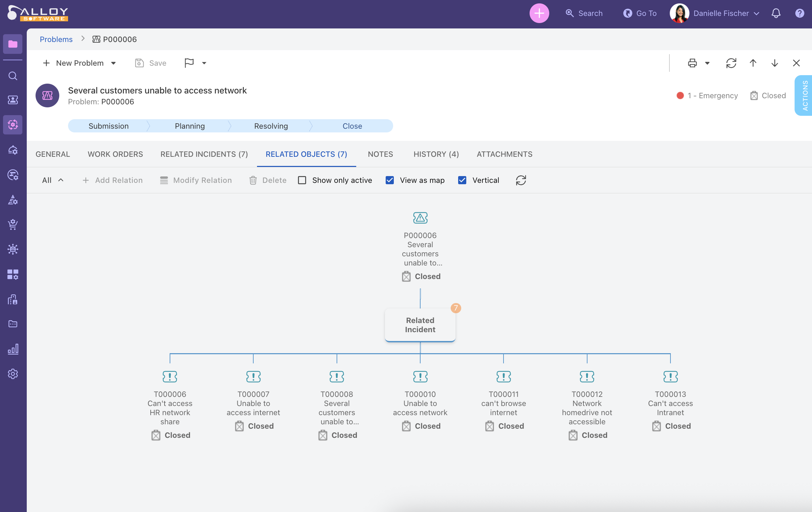812x512 pixels.
Task: Open the History (4) tab
Action: [436, 154]
